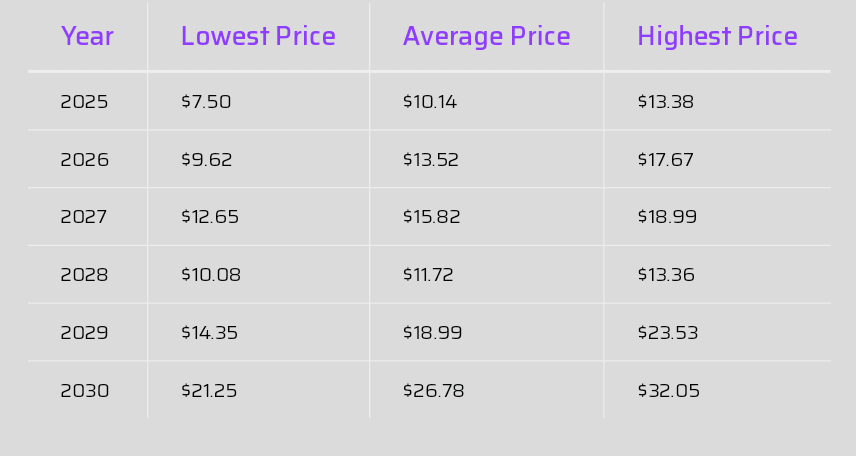The width and height of the screenshot is (856, 456).
Task: Click the $13.38 highest price value
Action: [665, 102]
